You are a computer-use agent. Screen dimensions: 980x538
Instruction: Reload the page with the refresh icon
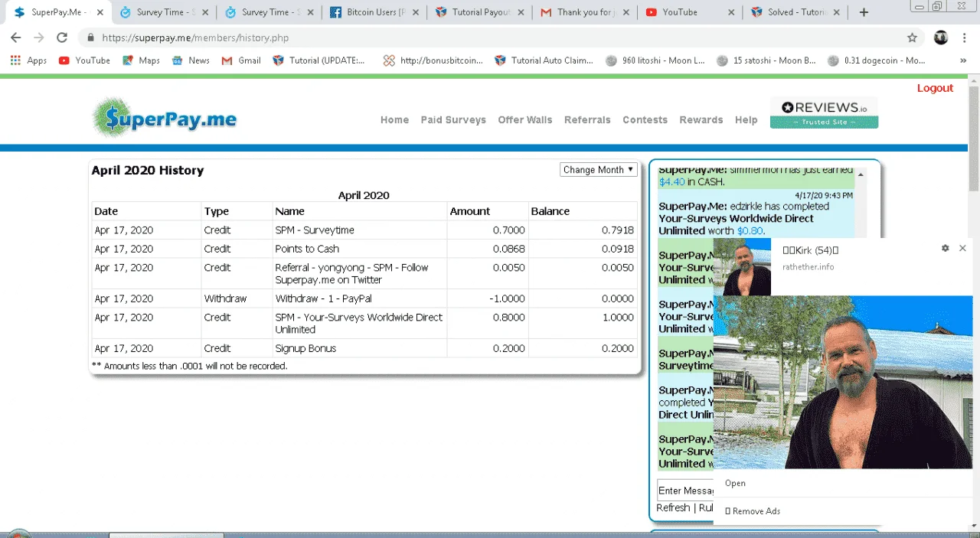[62, 37]
